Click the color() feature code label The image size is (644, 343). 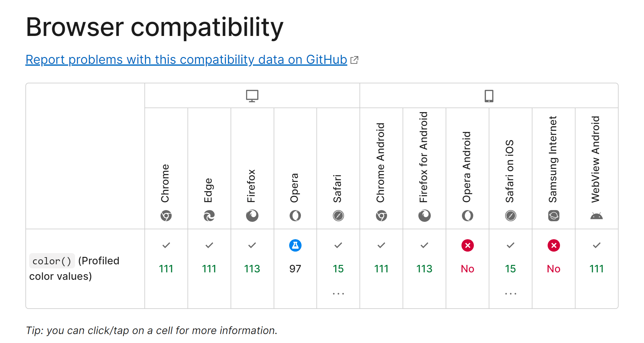[52, 261]
